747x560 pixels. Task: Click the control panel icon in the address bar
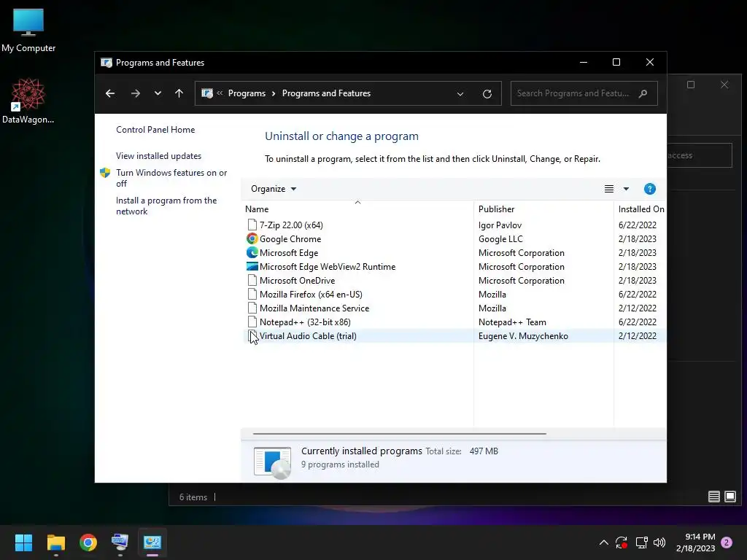pos(206,93)
